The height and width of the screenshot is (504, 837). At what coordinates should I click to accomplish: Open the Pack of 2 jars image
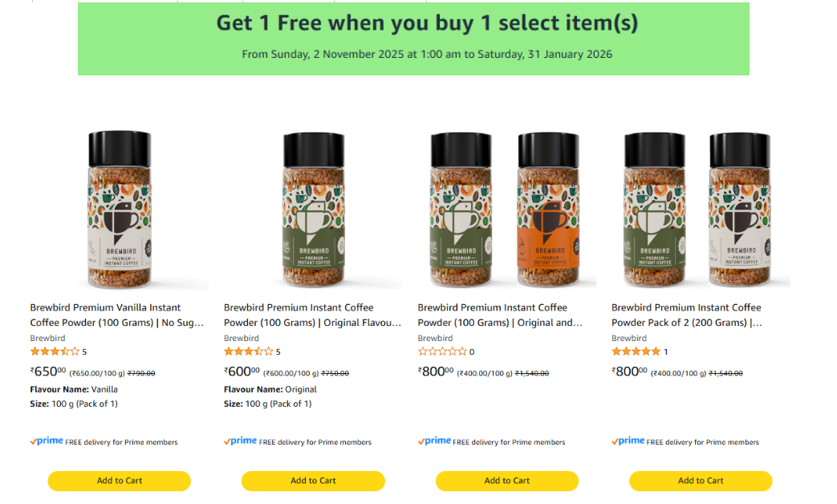(700, 209)
